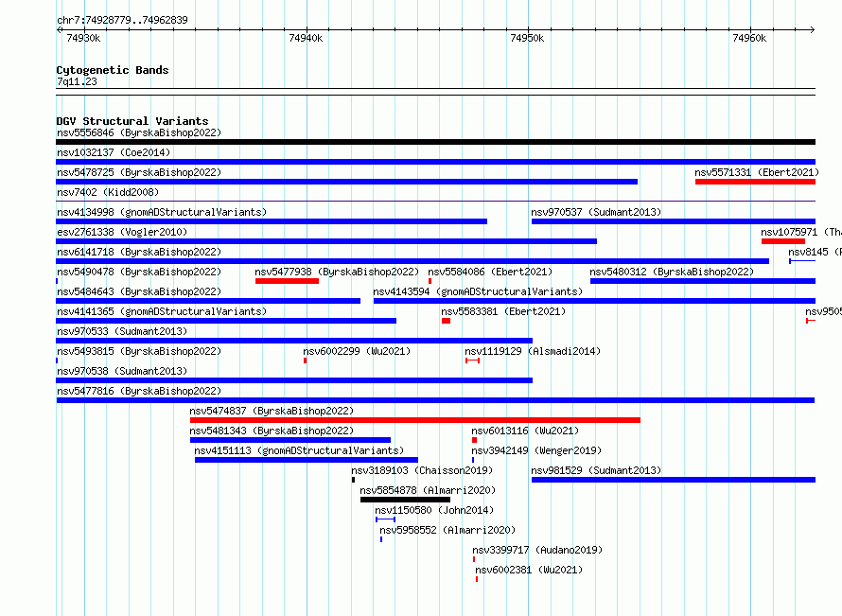Open nsv4134998 (gnomADStructuralVariants) label
Screen dimensions: 842x616
pyautogui.click(x=162, y=212)
